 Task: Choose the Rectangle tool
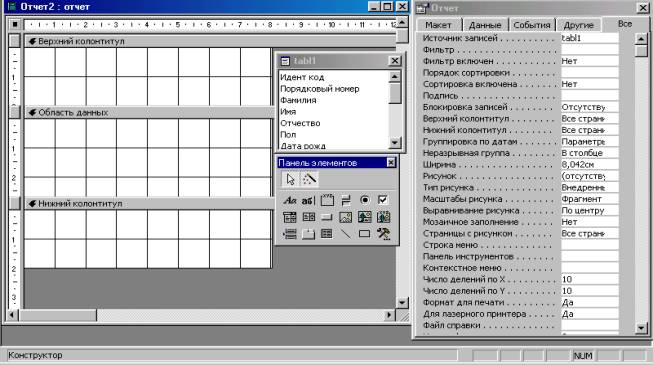pos(364,234)
